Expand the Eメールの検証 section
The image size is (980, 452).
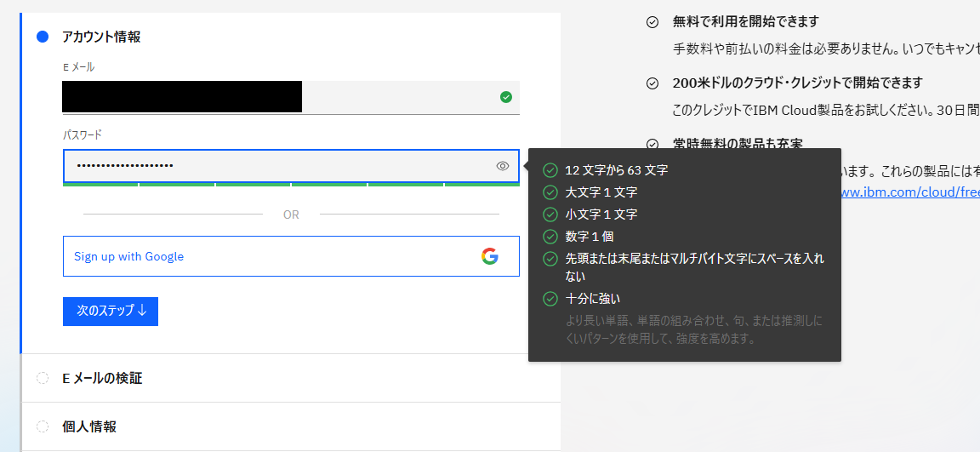click(x=102, y=378)
